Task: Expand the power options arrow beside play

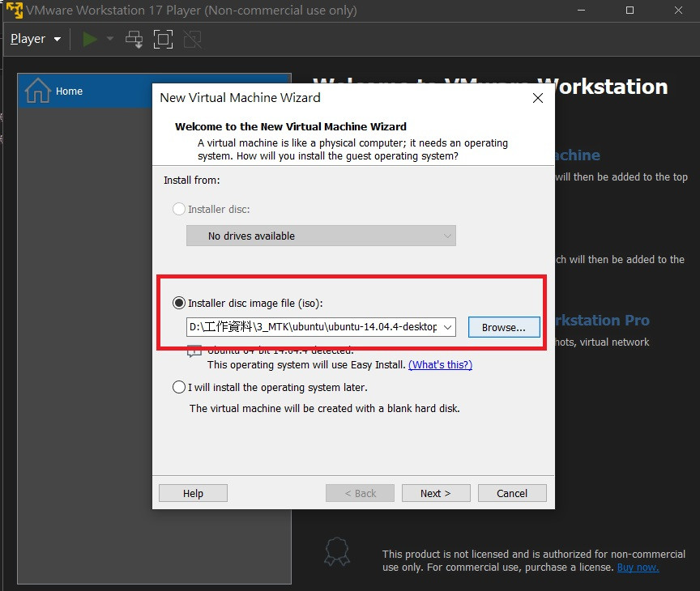Action: (x=110, y=39)
